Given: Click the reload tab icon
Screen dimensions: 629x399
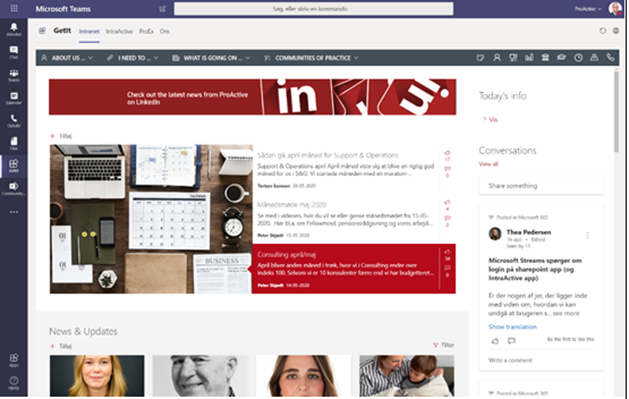Looking at the screenshot, I should [603, 31].
